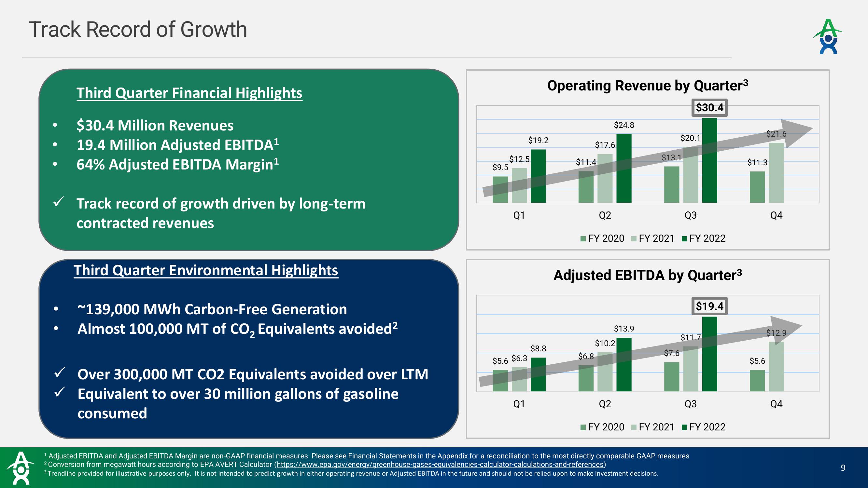Screen dimensions: 868x488
Task: Click the $8.8 data label in the EBITDA chart
Action: [x=538, y=348]
